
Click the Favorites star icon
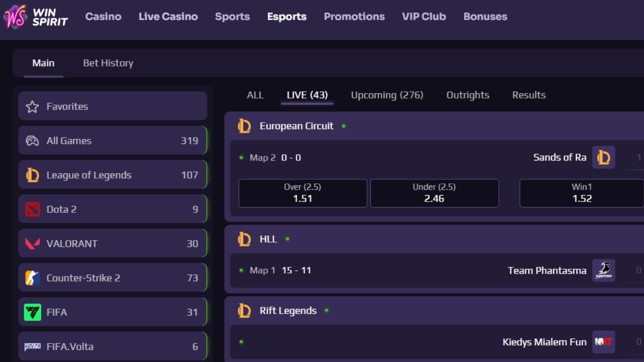click(32, 106)
